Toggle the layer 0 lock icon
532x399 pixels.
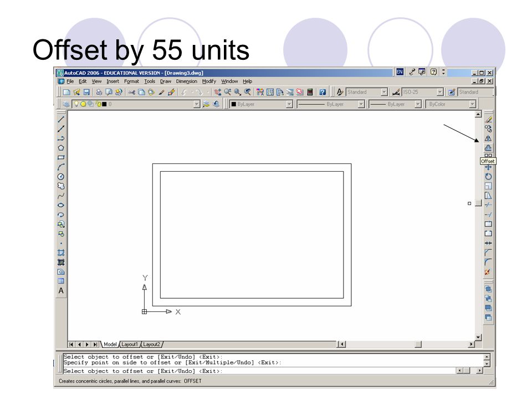(x=99, y=104)
